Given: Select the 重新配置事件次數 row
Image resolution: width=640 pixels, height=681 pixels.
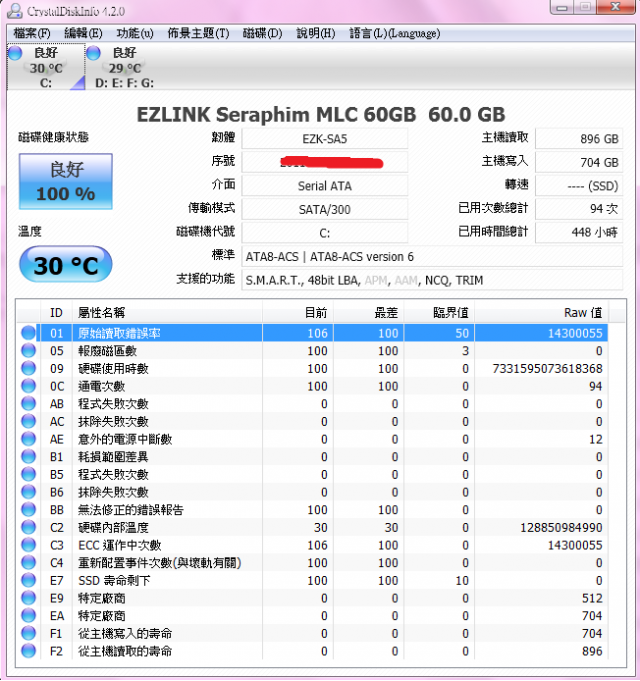Looking at the screenshot, I should coord(313,563).
